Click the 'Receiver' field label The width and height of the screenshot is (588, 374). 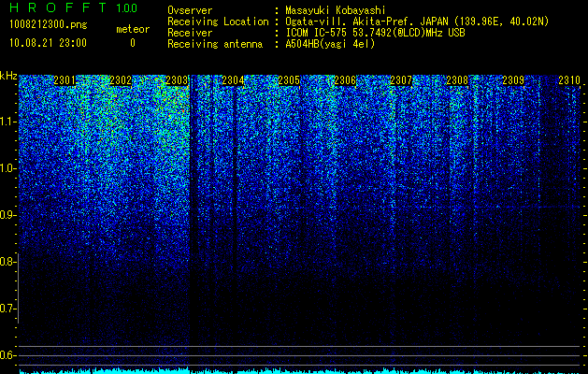(x=190, y=33)
